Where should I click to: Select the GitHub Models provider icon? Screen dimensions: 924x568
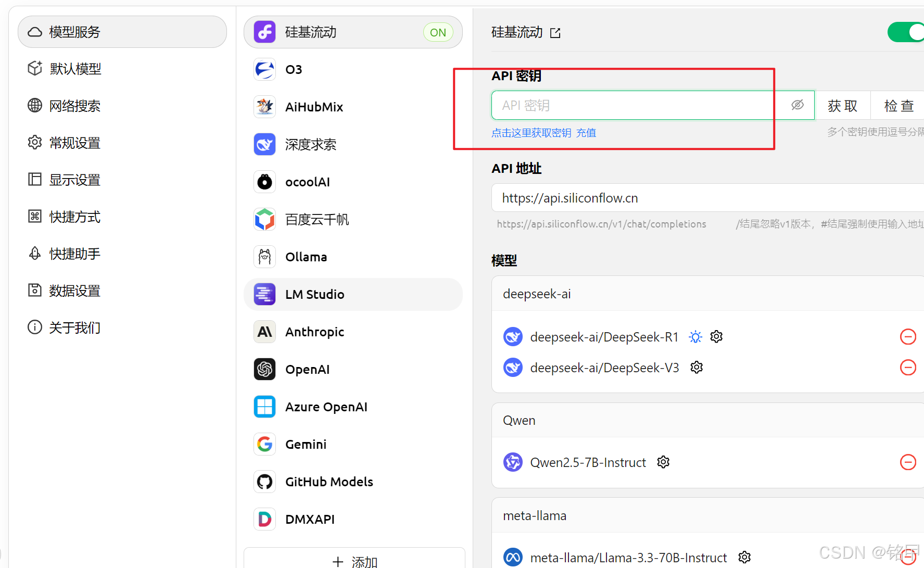tap(264, 482)
